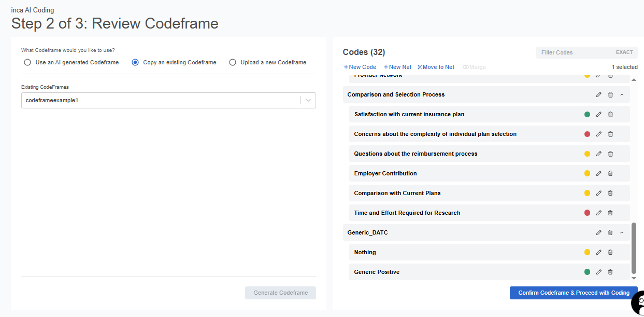Image resolution: width=644 pixels, height=317 pixels.
Task: Delete the 'Employer Contribution' code
Action: [610, 173]
